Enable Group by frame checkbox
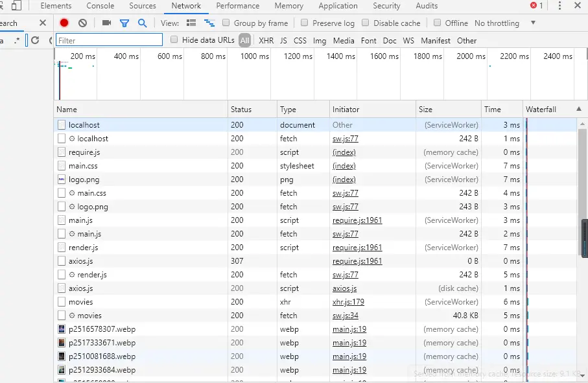Screen dimensions: 588x383 226,23
